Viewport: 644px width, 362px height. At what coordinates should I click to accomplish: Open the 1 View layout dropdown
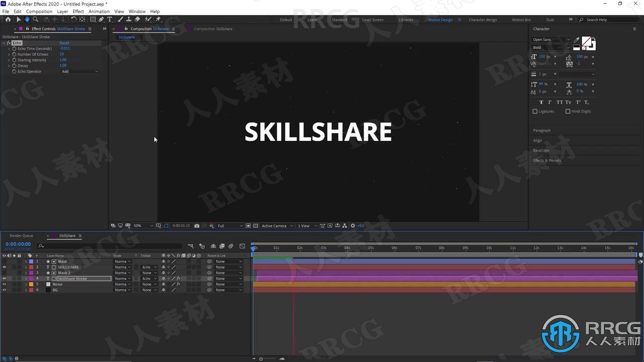coord(307,226)
